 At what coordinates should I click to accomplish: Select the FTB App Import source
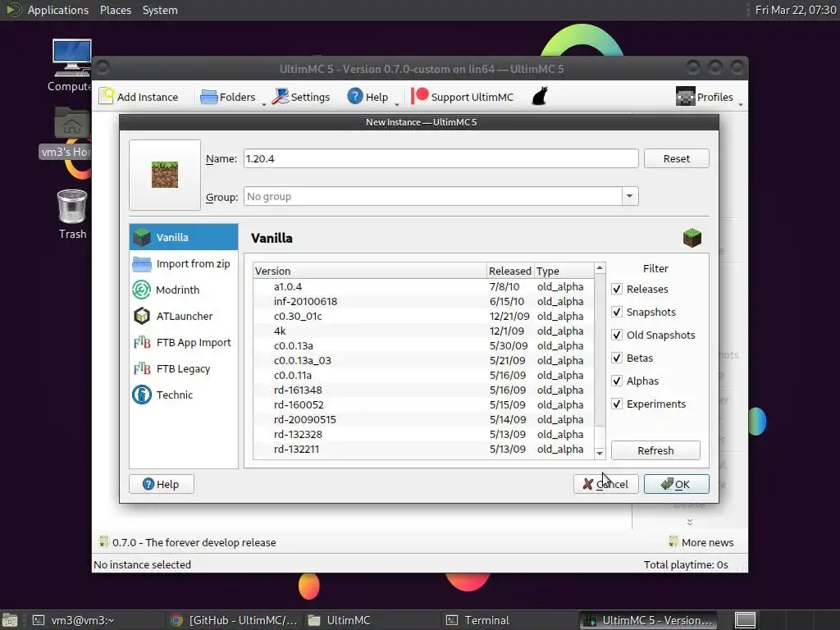coord(184,342)
